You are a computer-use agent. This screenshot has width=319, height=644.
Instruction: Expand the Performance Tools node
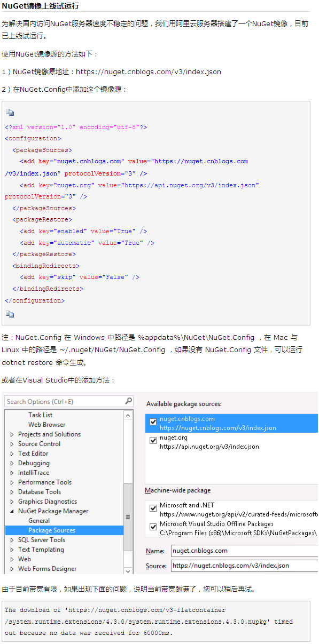tap(12, 482)
